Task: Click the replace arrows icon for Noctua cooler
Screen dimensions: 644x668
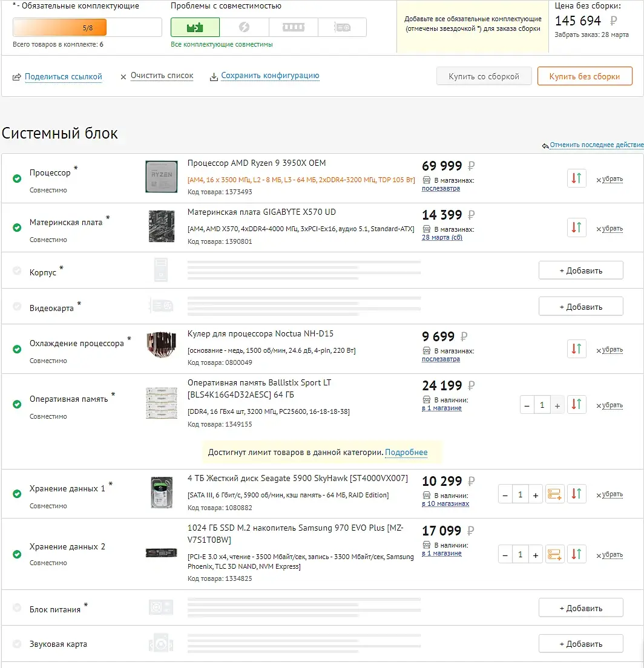Action: click(x=577, y=349)
